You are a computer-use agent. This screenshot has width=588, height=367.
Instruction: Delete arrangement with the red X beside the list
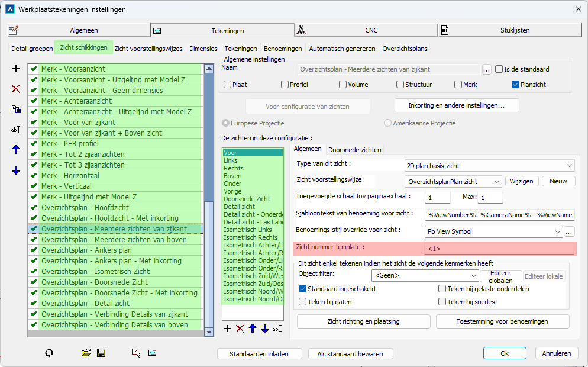16,89
